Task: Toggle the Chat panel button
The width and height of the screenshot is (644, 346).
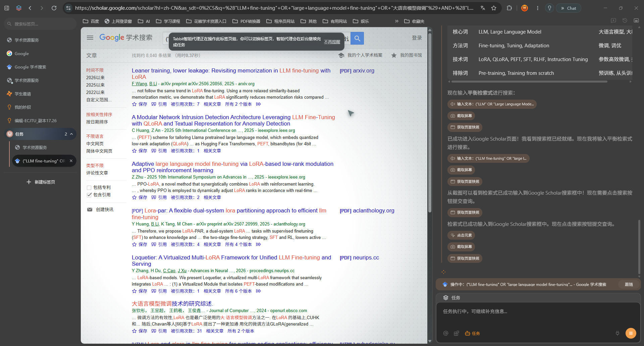Action: (x=569, y=8)
